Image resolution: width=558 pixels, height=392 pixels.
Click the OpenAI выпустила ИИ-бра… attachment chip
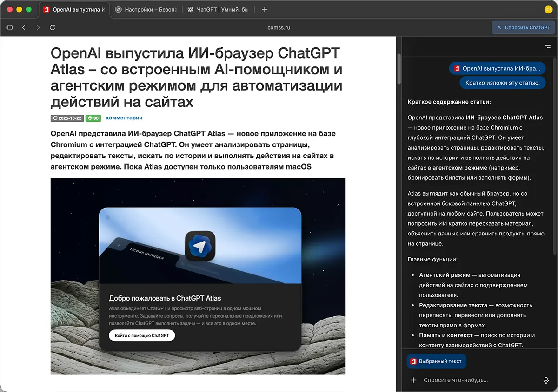click(x=497, y=68)
